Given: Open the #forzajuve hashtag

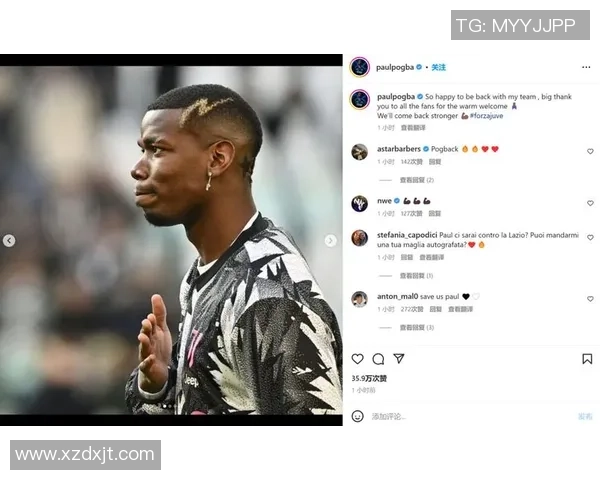Looking at the screenshot, I should pos(486,116).
